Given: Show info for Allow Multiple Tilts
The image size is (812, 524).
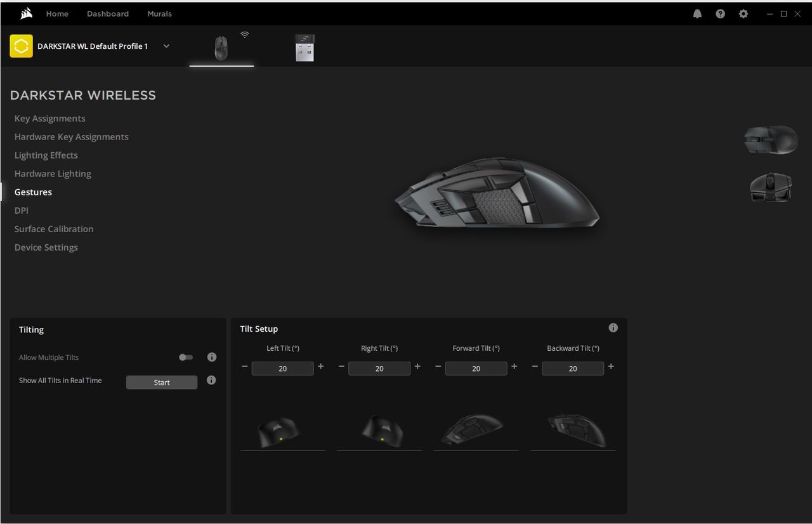Looking at the screenshot, I should [x=212, y=357].
